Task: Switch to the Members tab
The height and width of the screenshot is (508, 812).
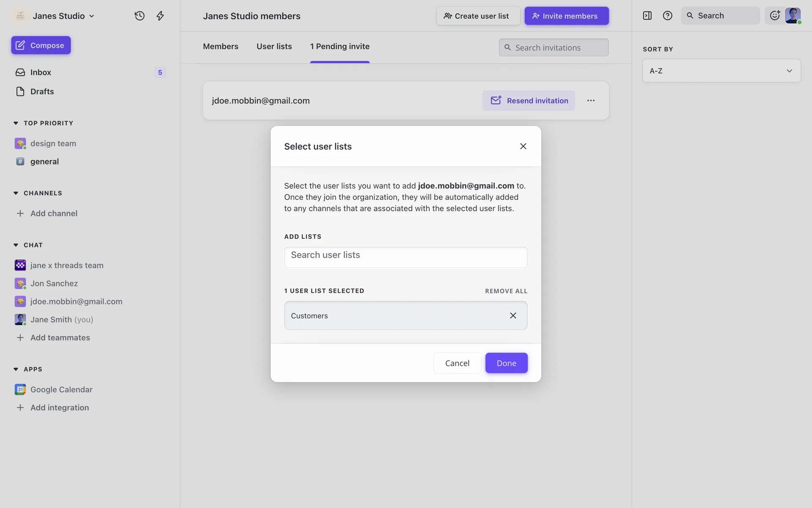Action: point(220,46)
